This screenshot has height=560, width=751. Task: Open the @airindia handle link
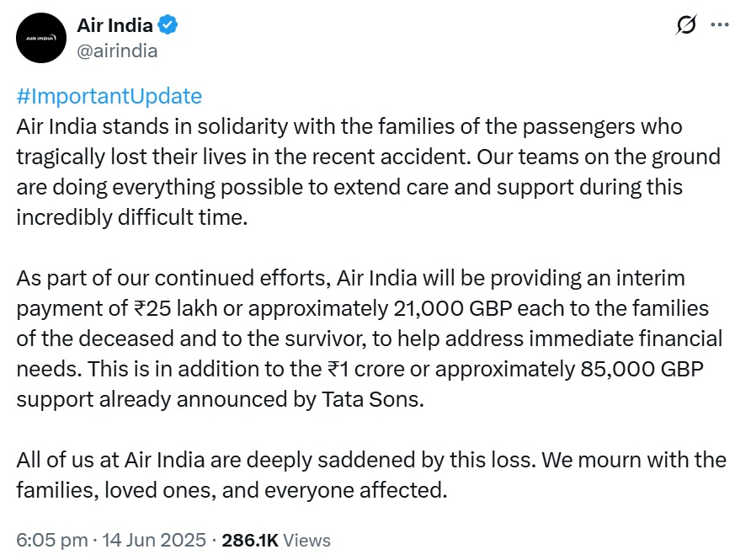117,51
